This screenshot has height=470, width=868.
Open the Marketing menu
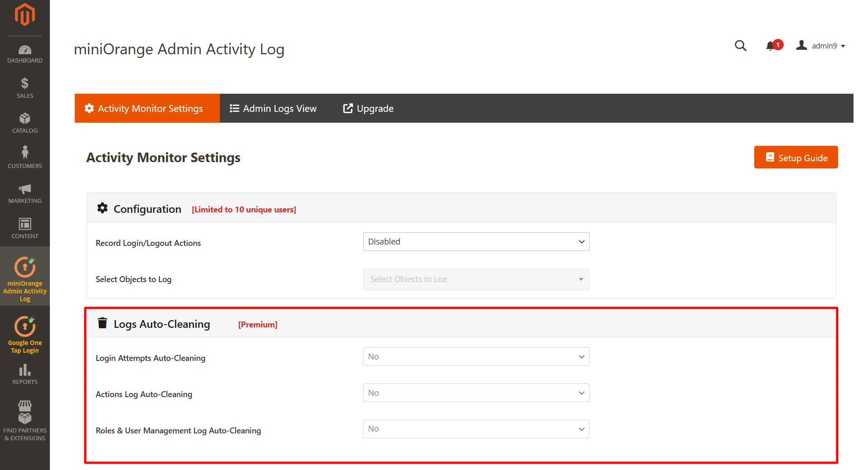tap(24, 192)
